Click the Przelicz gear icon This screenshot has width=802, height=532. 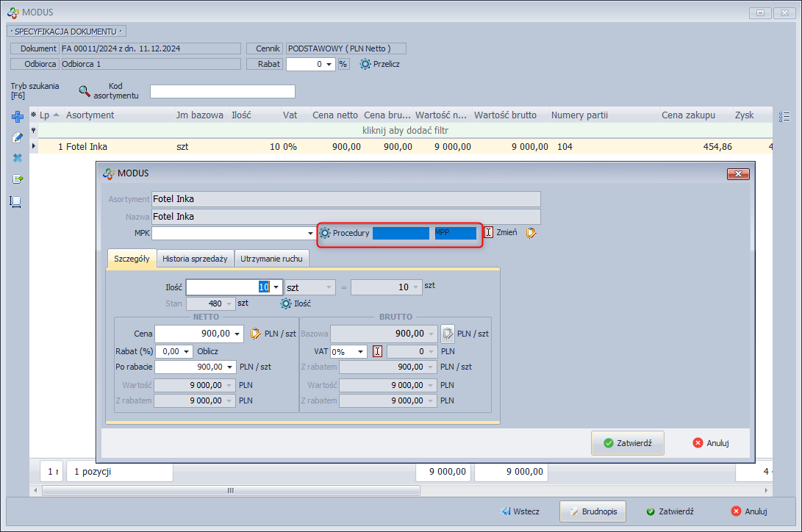[365, 64]
